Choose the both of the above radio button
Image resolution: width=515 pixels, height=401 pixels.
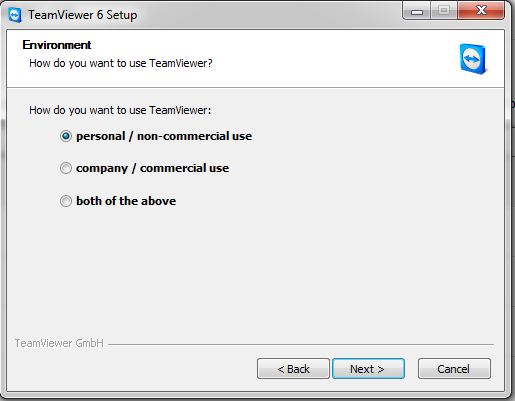tap(66, 201)
